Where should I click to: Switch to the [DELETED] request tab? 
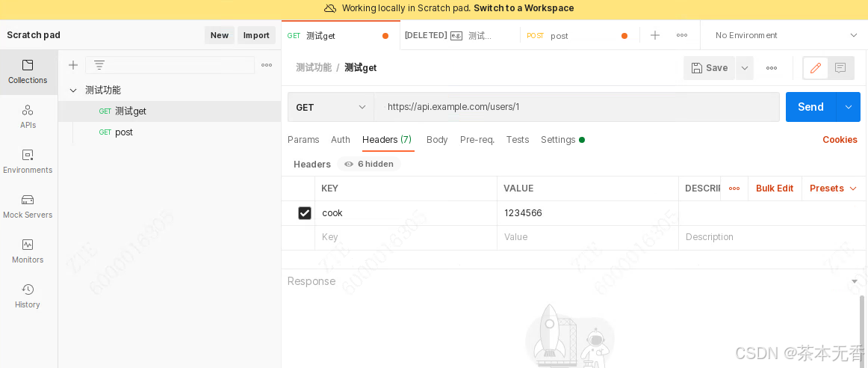click(460, 35)
